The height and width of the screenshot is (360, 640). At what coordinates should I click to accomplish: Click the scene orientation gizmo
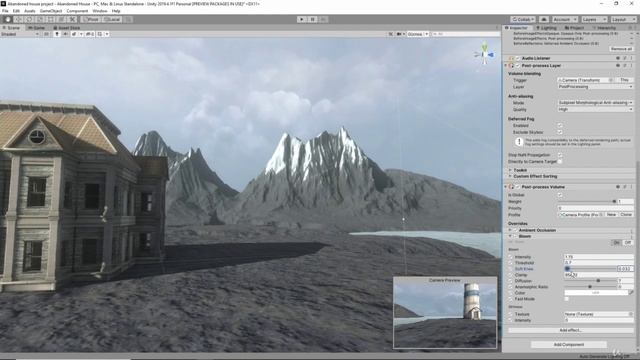point(484,54)
